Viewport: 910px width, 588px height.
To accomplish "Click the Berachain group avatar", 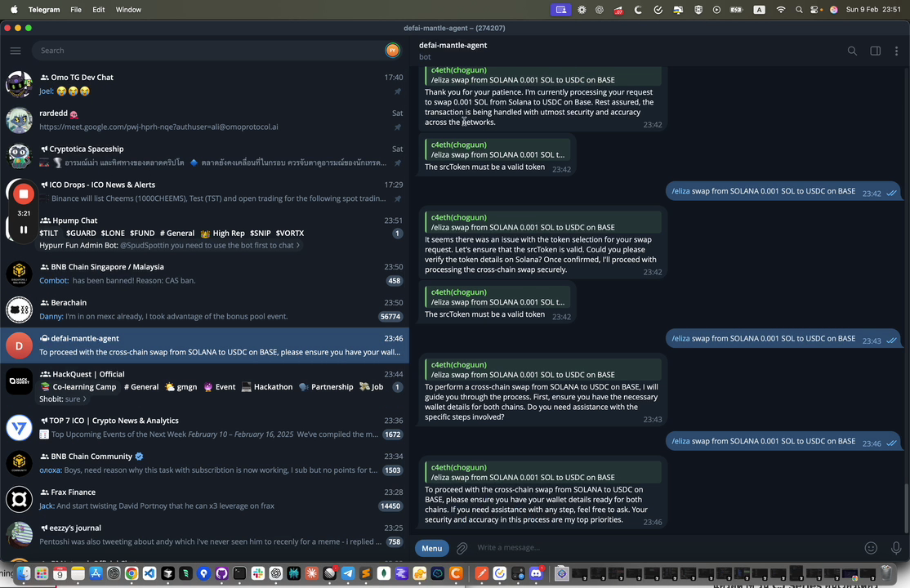I will (x=19, y=310).
